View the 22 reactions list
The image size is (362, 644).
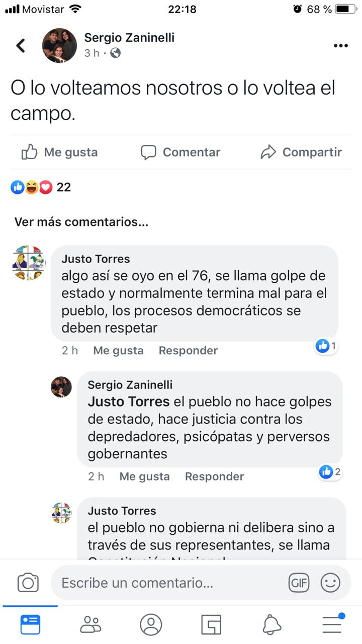[41, 188]
